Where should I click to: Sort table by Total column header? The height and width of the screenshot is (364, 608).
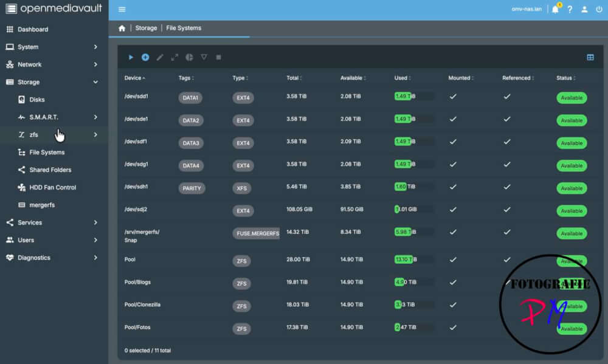(292, 78)
